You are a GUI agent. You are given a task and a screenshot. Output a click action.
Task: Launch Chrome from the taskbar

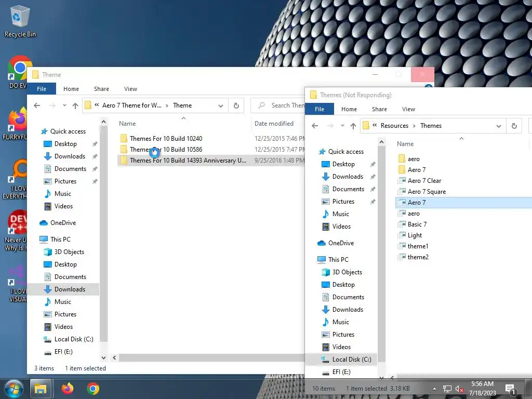[92, 388]
